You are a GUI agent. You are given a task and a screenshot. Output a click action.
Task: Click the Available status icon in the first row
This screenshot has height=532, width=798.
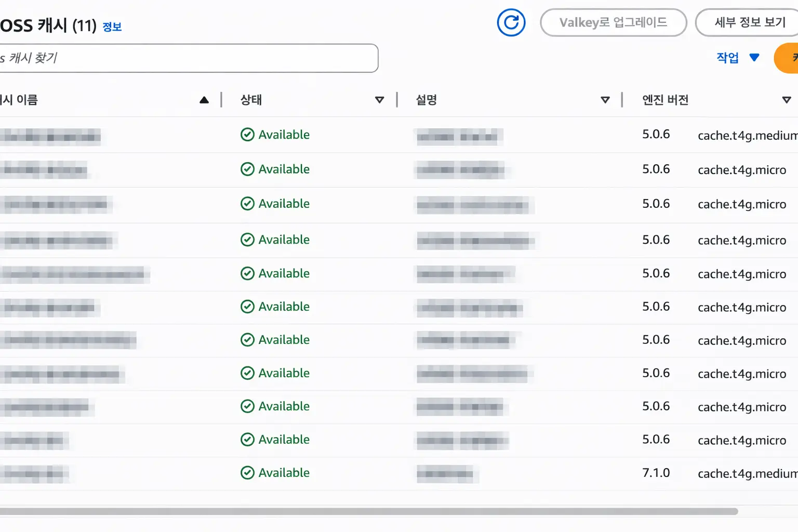tap(247, 135)
